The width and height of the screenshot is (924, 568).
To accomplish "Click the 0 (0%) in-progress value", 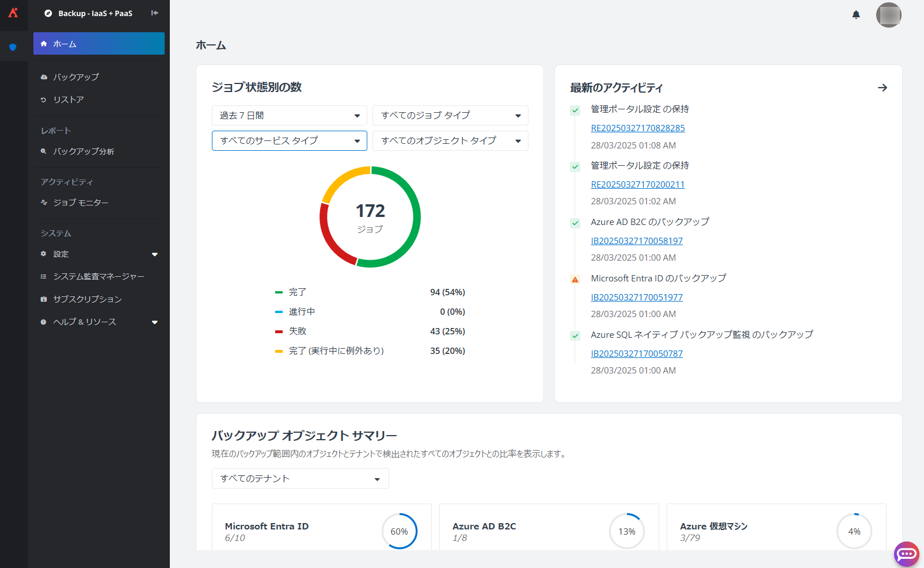I will pyautogui.click(x=453, y=312).
